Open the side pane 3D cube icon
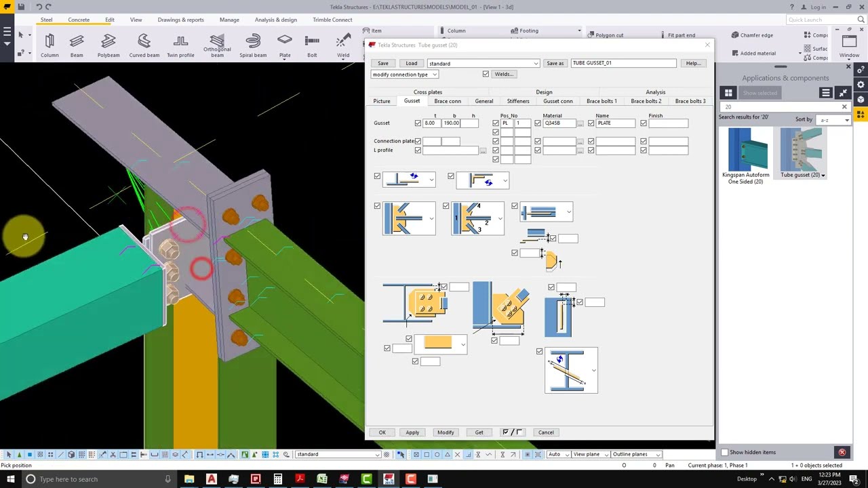The width and height of the screenshot is (868, 488). point(861,100)
